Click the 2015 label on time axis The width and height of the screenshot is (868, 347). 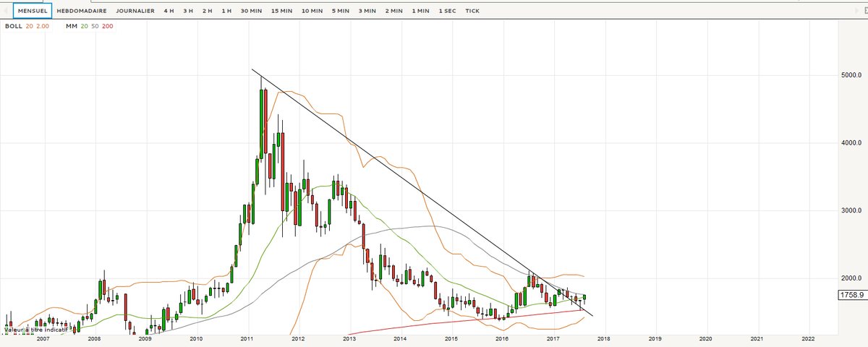click(x=451, y=338)
